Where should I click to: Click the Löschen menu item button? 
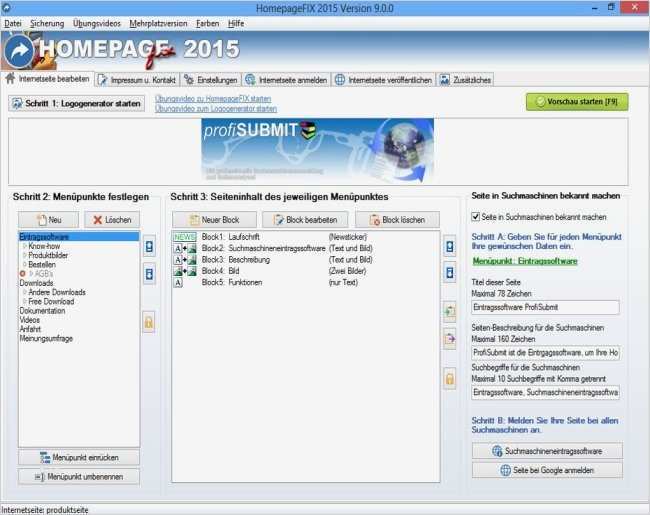click(112, 220)
